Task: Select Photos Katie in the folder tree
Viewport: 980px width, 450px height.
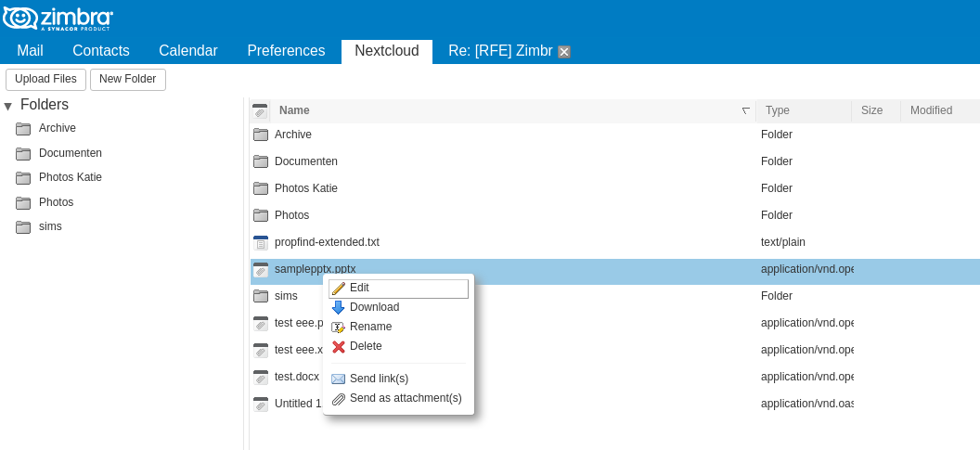Action: click(70, 177)
